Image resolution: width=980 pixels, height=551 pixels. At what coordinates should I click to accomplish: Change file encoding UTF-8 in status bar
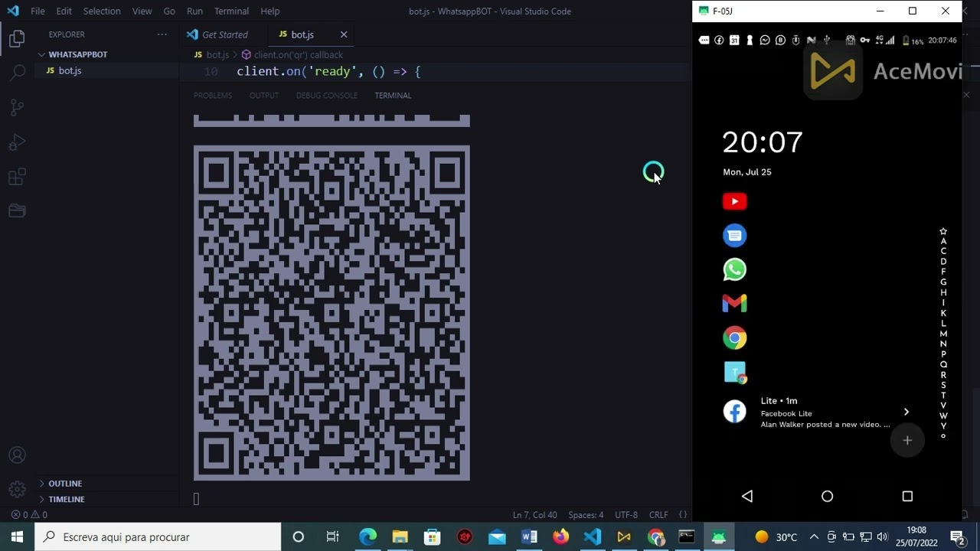point(626,515)
